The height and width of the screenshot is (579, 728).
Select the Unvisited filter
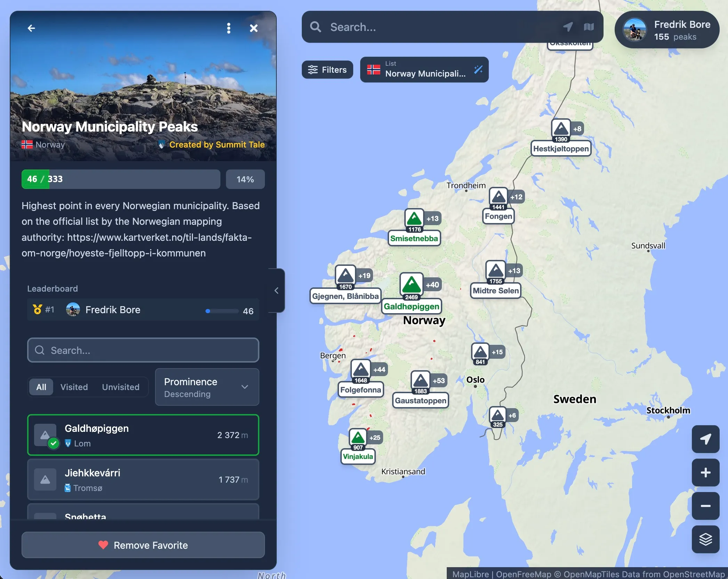pos(121,387)
